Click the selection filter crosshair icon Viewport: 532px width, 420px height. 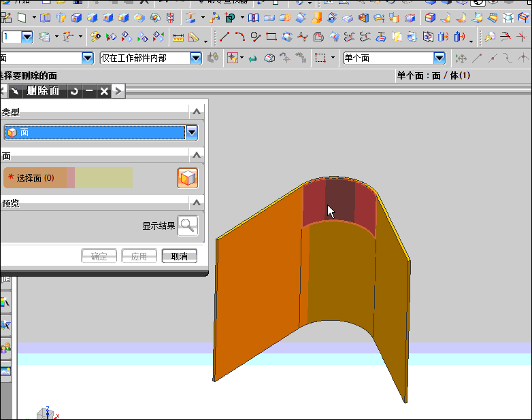tap(233, 58)
